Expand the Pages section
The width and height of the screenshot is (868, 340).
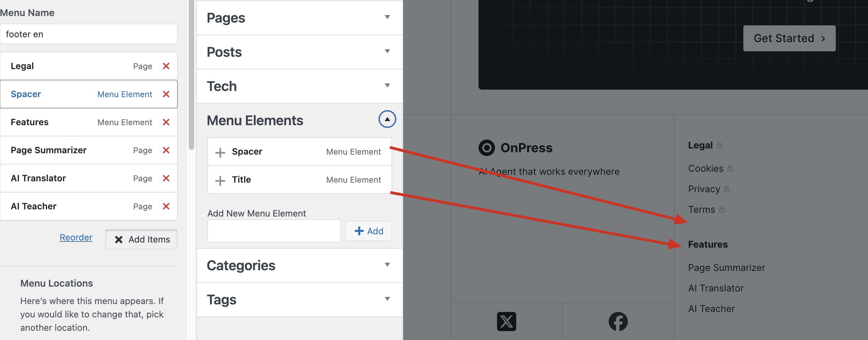387,17
